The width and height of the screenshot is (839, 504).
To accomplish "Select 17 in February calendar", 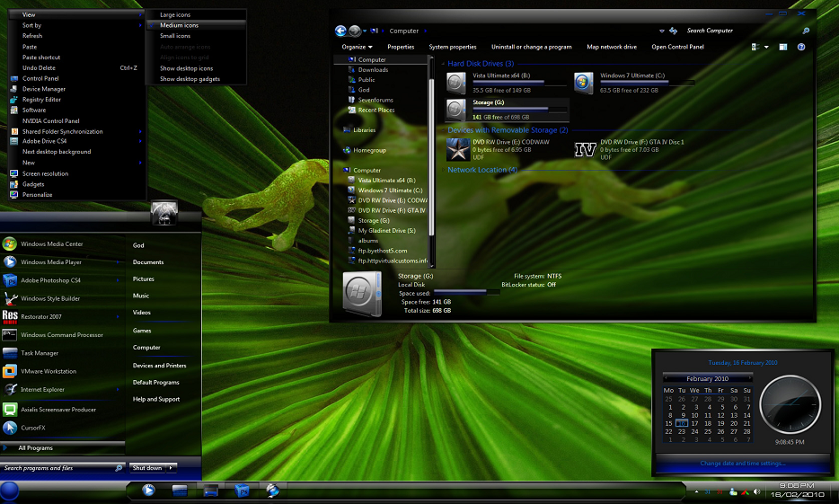I will (x=694, y=423).
